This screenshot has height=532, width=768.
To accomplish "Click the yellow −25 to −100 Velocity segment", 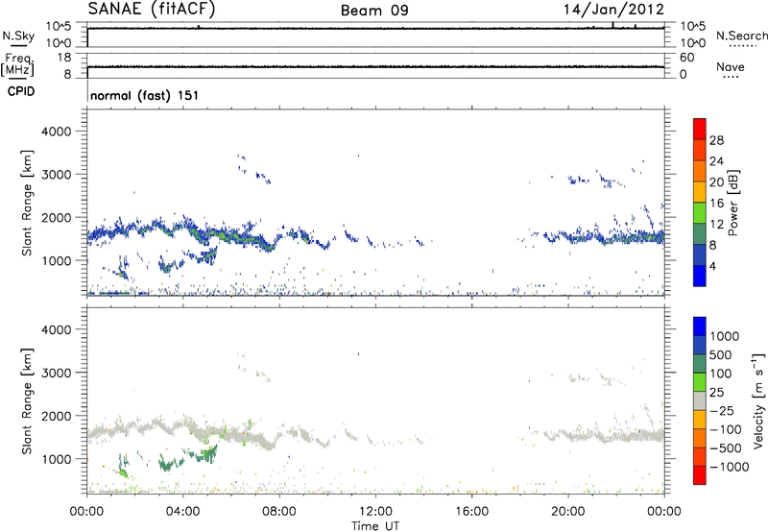I will click(x=700, y=420).
